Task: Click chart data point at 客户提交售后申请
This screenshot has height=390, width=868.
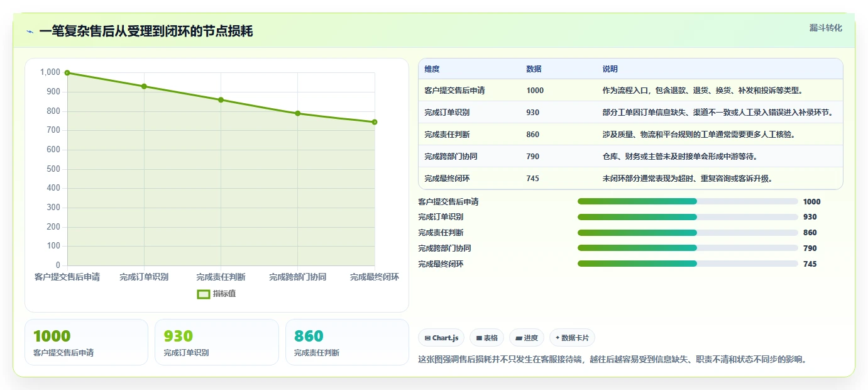Action: click(x=67, y=73)
